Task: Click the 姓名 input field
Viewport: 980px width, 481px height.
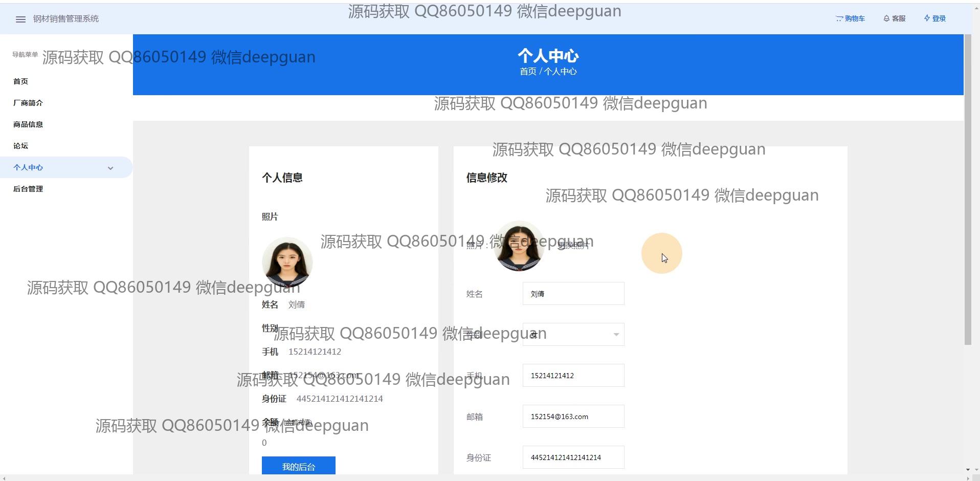Action: click(573, 294)
